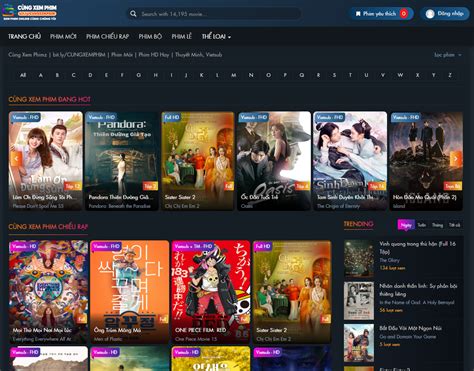Open ONE PIECE FILM RED poster

click(211, 292)
